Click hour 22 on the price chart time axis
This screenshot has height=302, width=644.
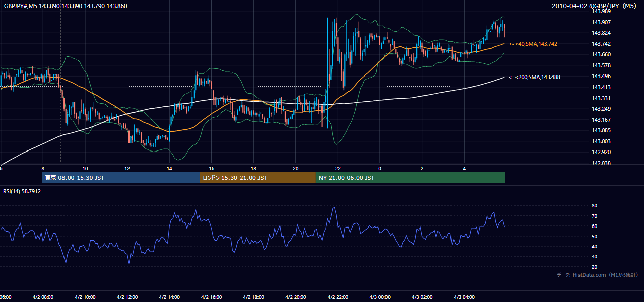[x=338, y=169]
